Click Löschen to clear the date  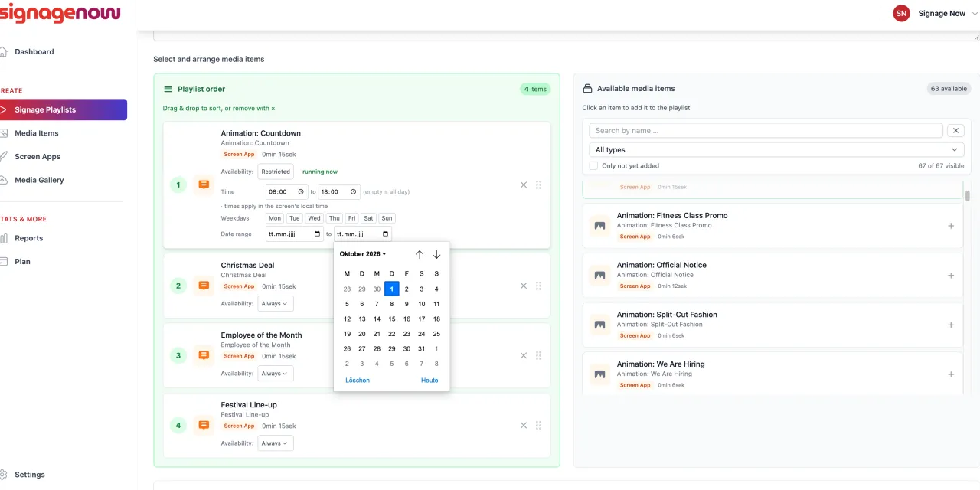(x=358, y=381)
